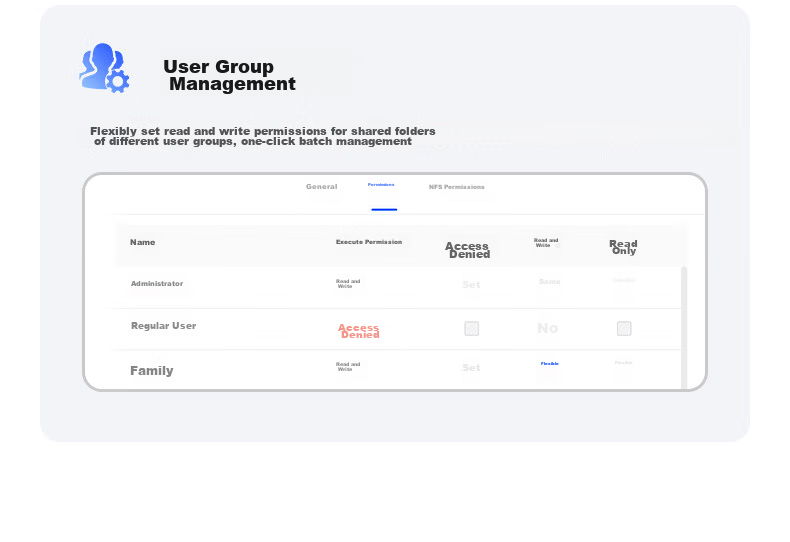Select the Family group row

(396, 370)
